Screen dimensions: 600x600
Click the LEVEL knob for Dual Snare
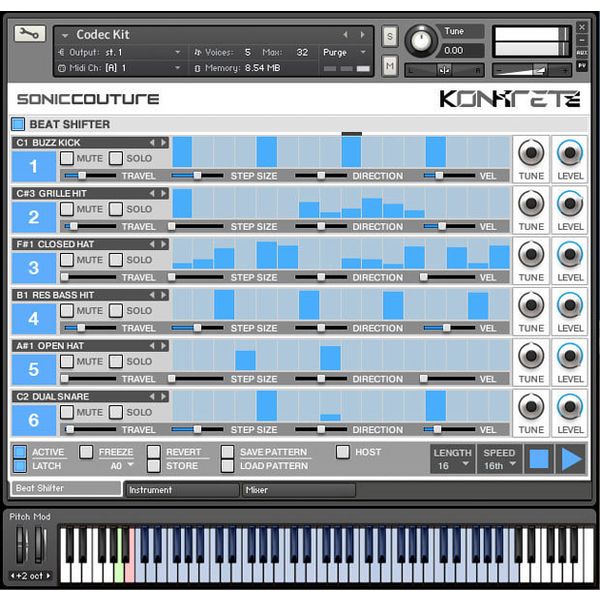pos(570,407)
